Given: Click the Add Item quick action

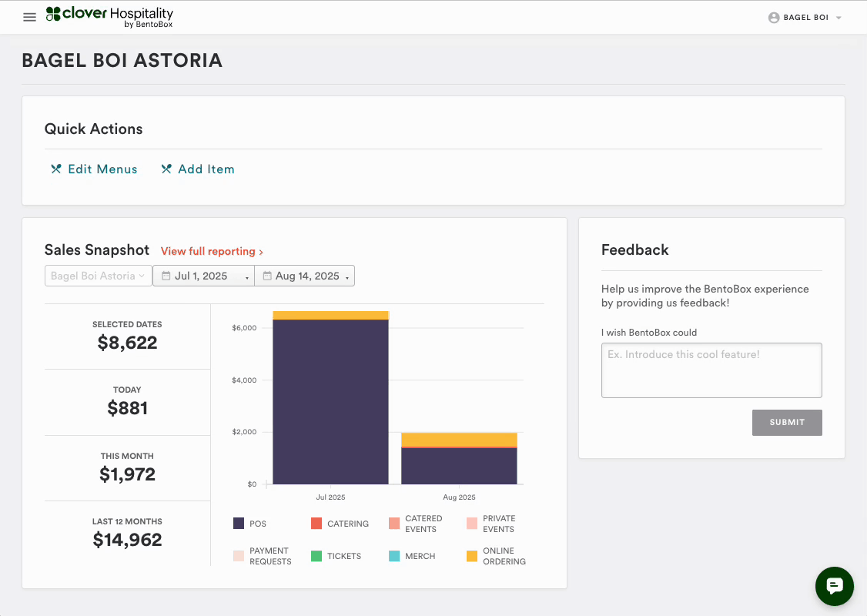Looking at the screenshot, I should click(197, 169).
